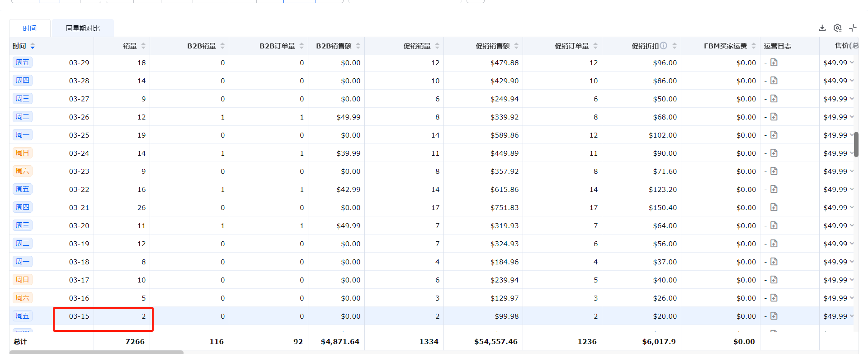Toggle sort on 时间 column header

[x=33, y=46]
